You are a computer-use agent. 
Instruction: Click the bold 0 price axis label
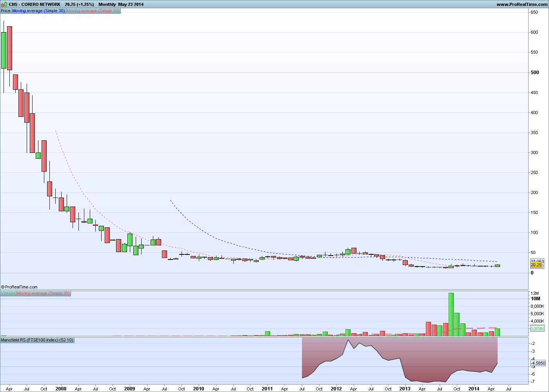532,273
